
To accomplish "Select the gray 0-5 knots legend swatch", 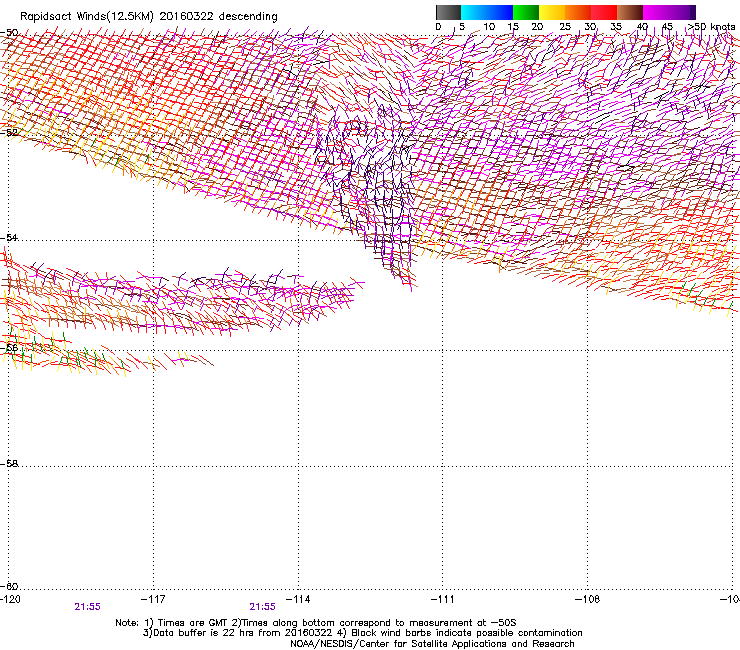I will pyautogui.click(x=448, y=12).
